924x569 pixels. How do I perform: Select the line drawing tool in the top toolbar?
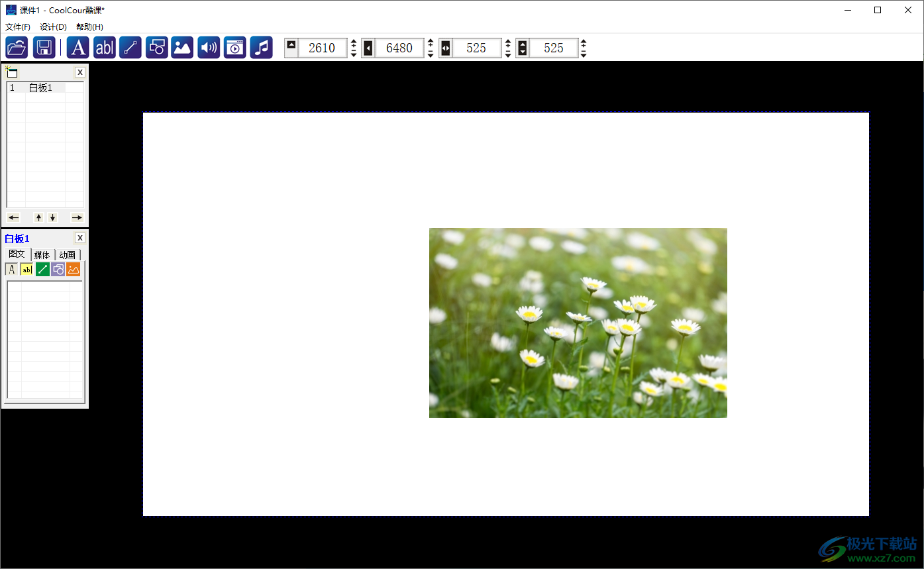point(130,48)
